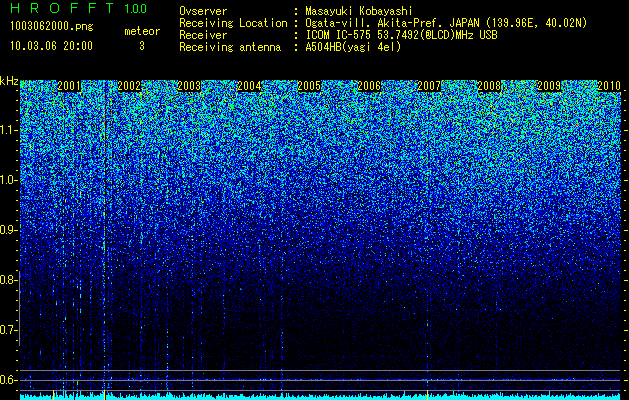Click the meteor label
629x400 pixels.
[x=142, y=31]
